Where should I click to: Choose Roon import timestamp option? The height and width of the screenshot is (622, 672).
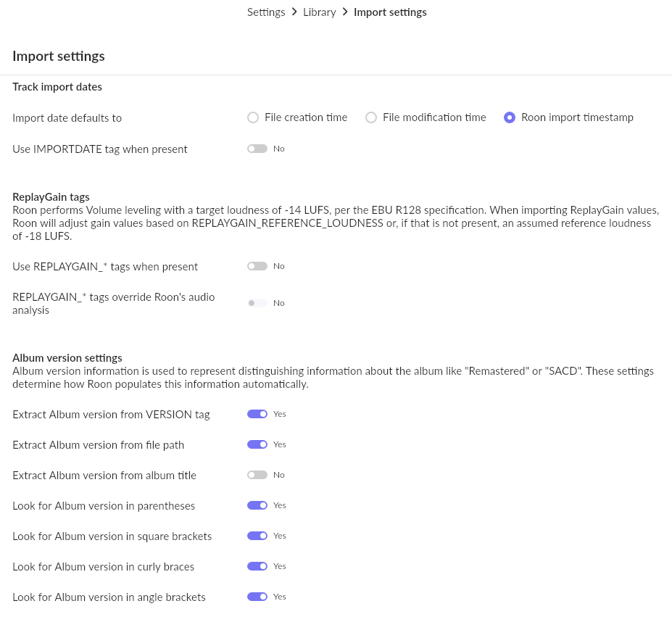pos(510,117)
